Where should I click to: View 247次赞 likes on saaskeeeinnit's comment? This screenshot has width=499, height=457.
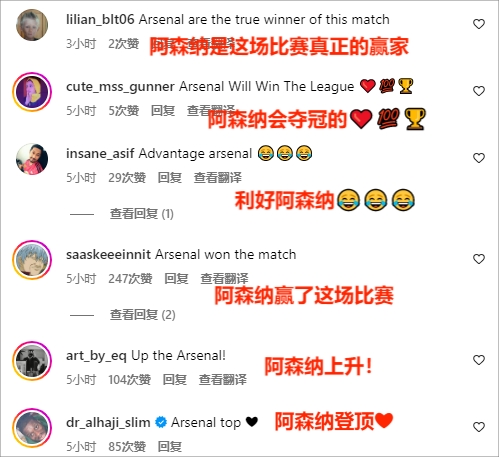(x=130, y=279)
